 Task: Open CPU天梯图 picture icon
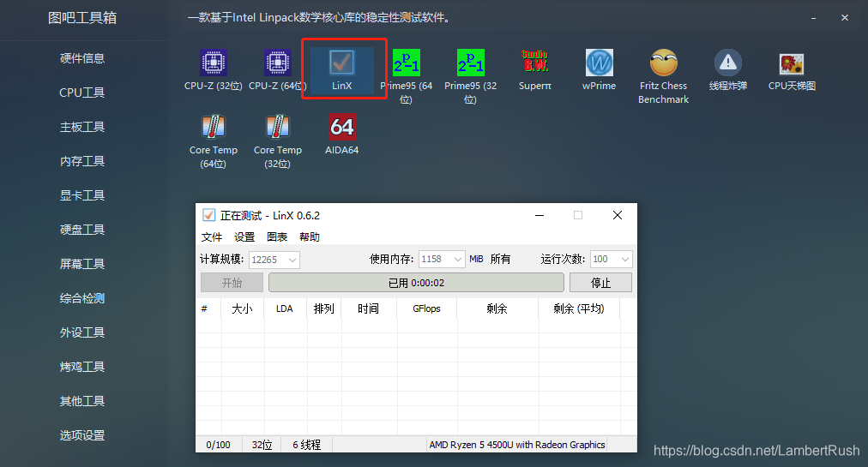[x=792, y=64]
